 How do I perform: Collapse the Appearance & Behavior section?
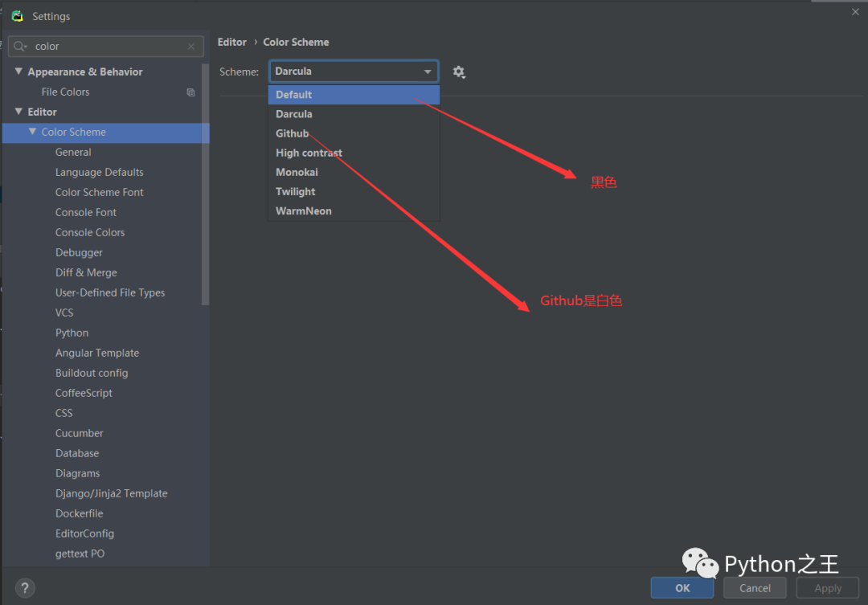18,72
